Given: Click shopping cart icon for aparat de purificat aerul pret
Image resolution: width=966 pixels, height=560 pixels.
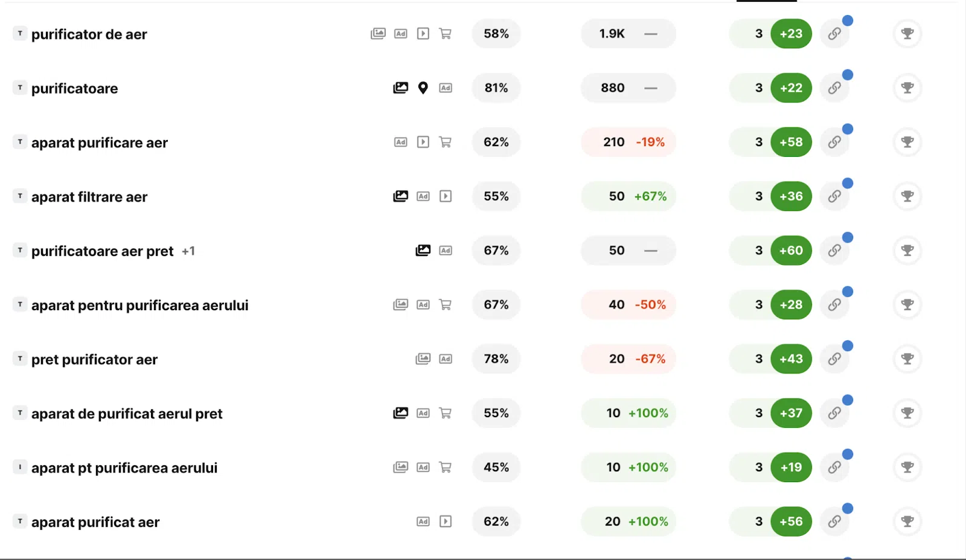Looking at the screenshot, I should click(x=446, y=413).
